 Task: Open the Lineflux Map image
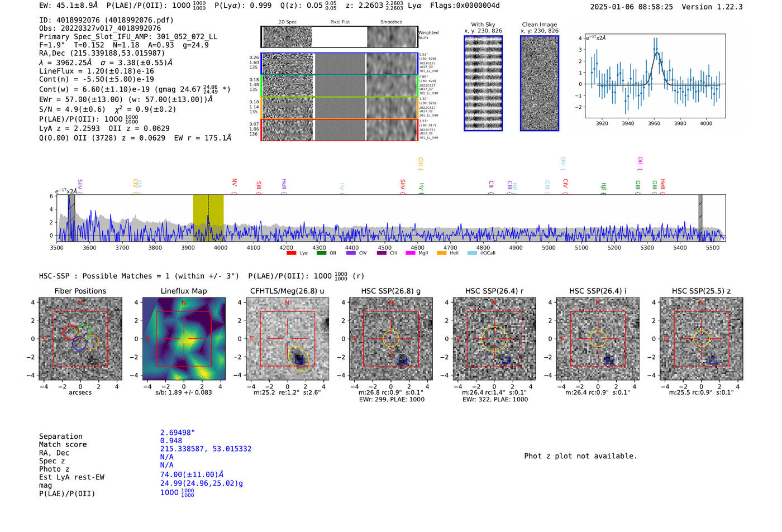click(x=184, y=338)
